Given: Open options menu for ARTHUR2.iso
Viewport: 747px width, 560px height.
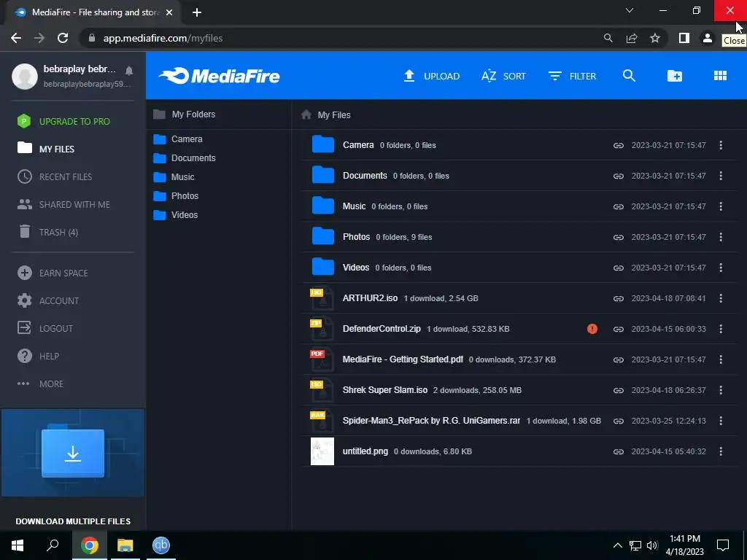Looking at the screenshot, I should [x=720, y=298].
